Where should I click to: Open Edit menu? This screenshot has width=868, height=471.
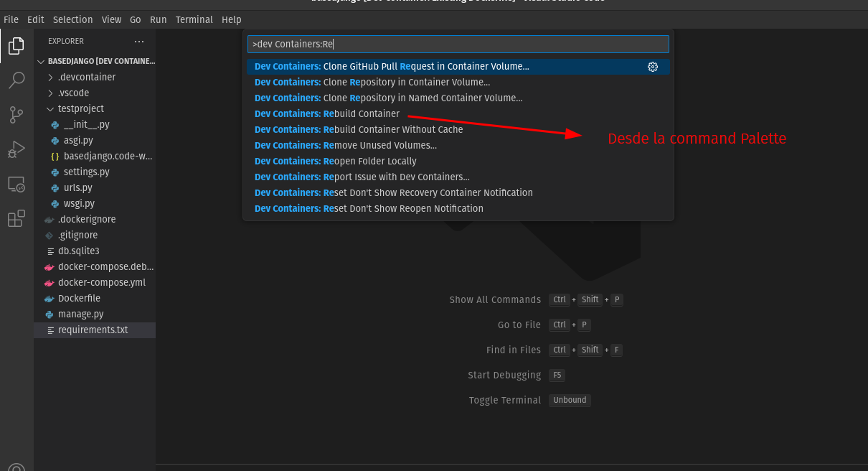point(36,19)
